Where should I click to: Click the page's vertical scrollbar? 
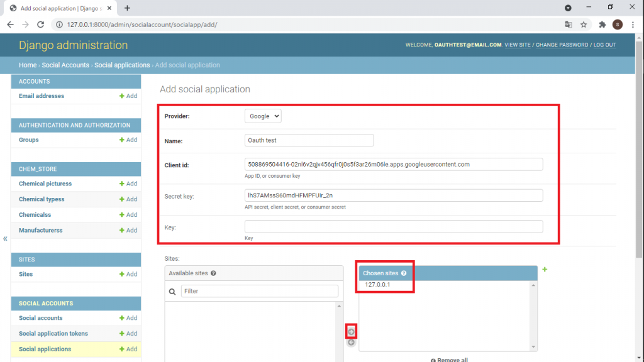(639, 157)
